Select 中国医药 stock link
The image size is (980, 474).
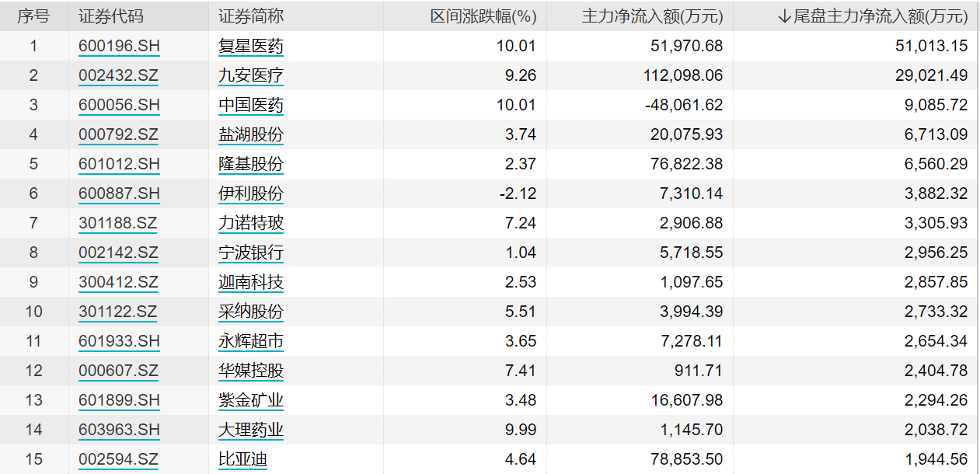(250, 105)
